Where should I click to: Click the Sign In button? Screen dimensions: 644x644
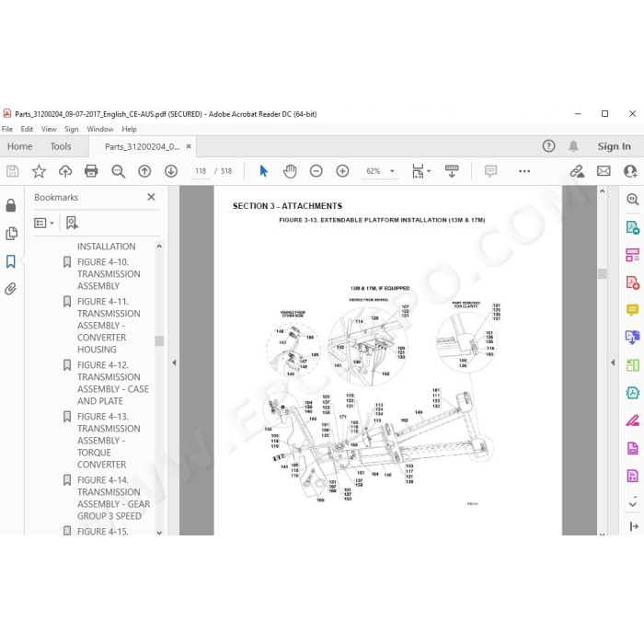tap(614, 146)
